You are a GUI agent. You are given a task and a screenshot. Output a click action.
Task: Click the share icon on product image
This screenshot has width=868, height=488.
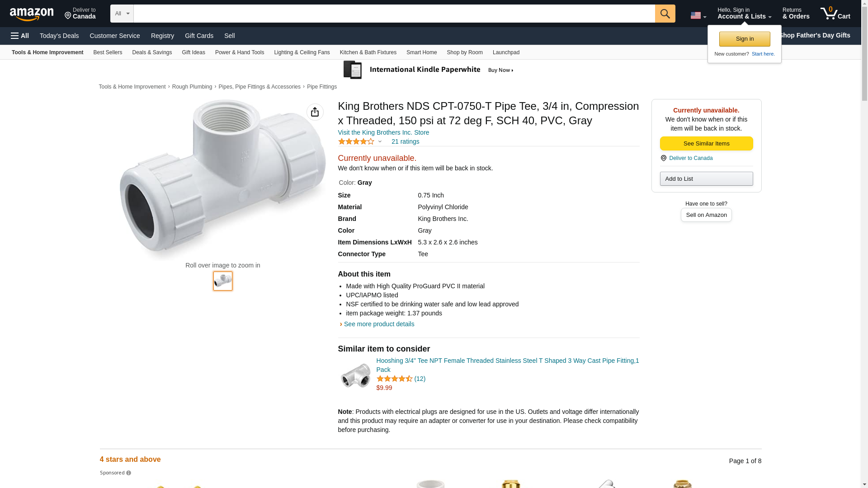tap(315, 112)
